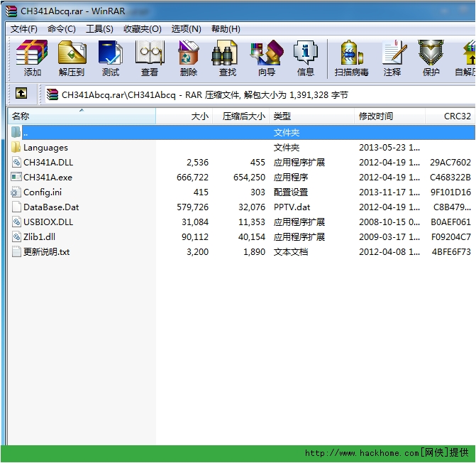This screenshot has width=476, height=463.
Task: Click the 保护 (Protect) shield icon
Action: [431, 53]
